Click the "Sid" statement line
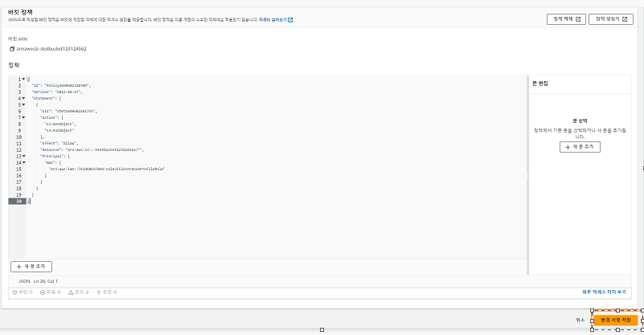 68,111
